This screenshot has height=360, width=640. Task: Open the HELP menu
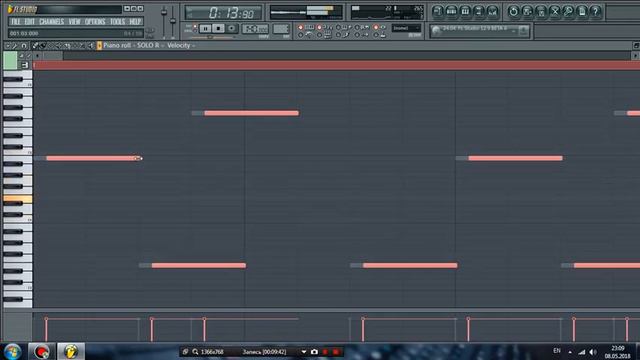135,22
